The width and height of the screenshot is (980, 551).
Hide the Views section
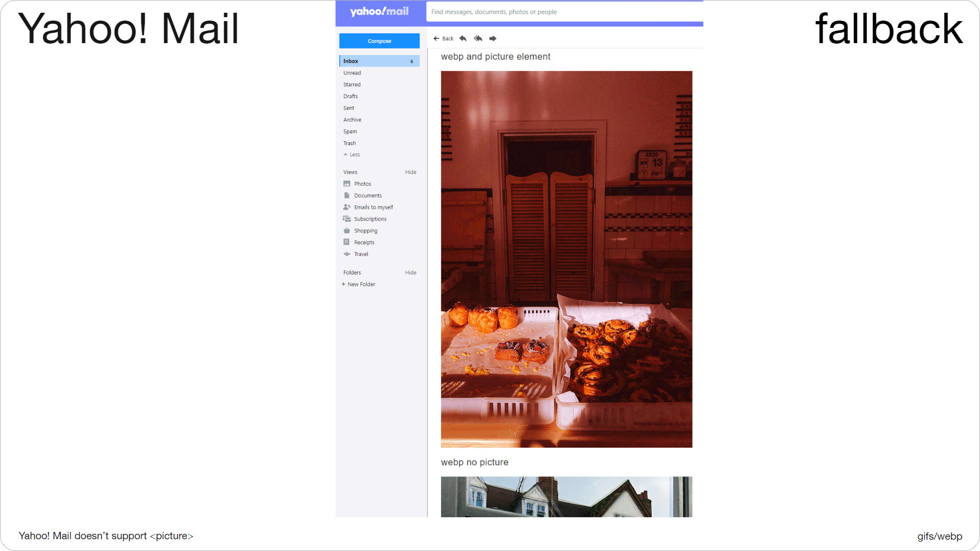[x=410, y=172]
